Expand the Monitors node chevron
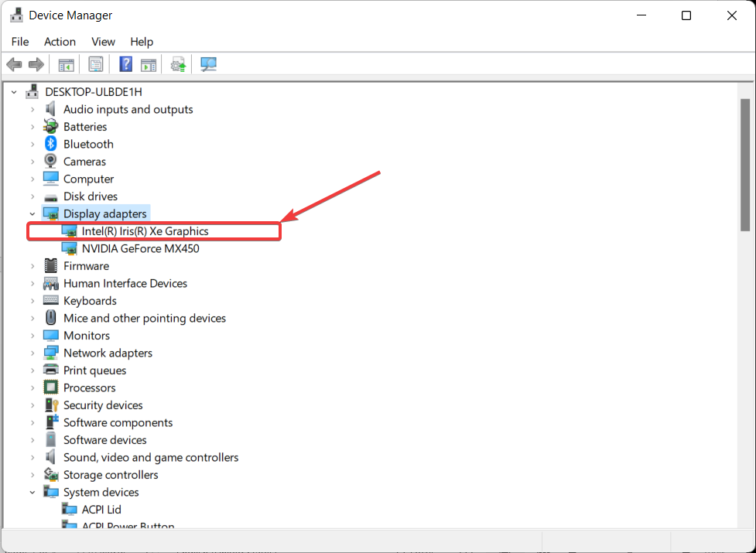 pos(32,335)
